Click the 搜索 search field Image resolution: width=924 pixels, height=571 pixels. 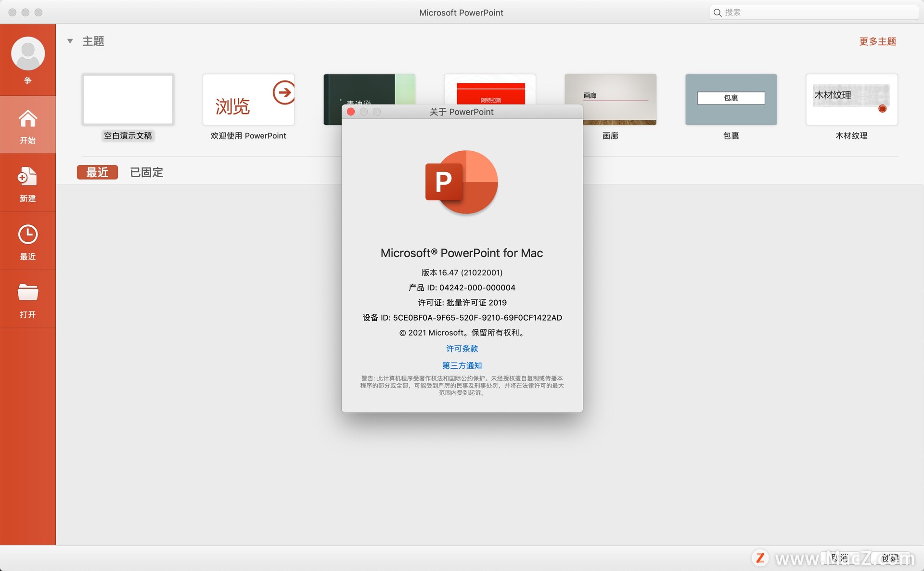pos(814,13)
